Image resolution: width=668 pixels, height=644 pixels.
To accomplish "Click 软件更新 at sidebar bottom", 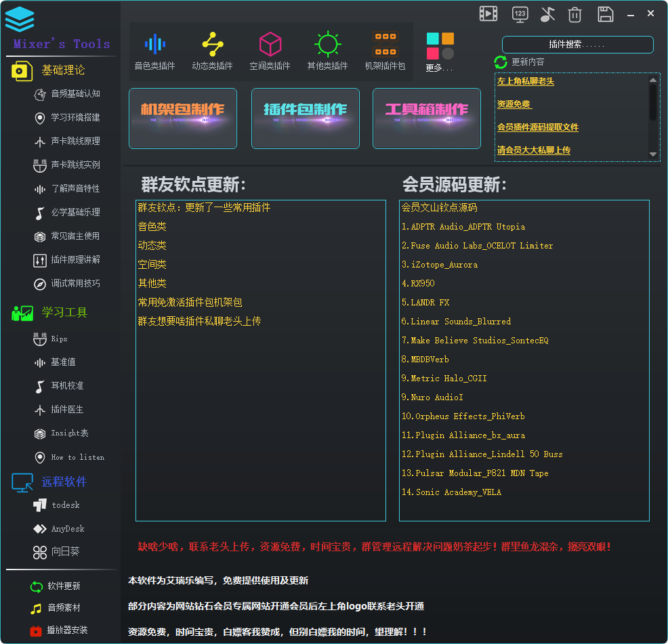I will pos(56,586).
